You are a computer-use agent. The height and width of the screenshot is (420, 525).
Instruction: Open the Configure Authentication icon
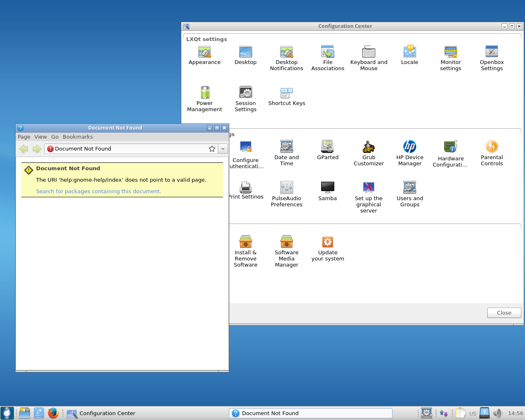[246, 155]
